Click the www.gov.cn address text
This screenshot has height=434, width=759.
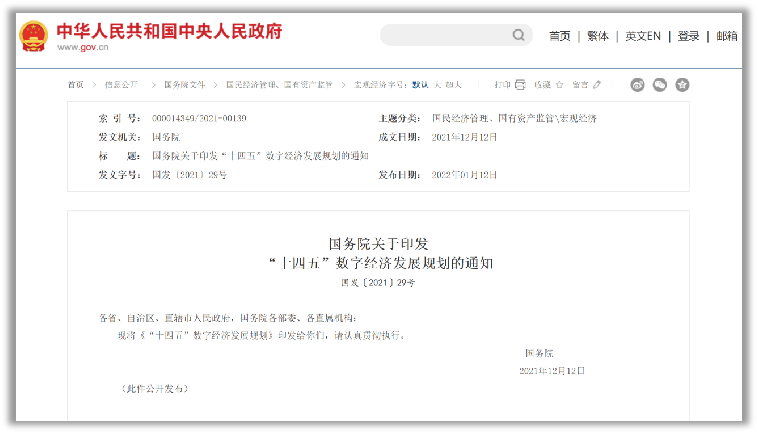83,47
